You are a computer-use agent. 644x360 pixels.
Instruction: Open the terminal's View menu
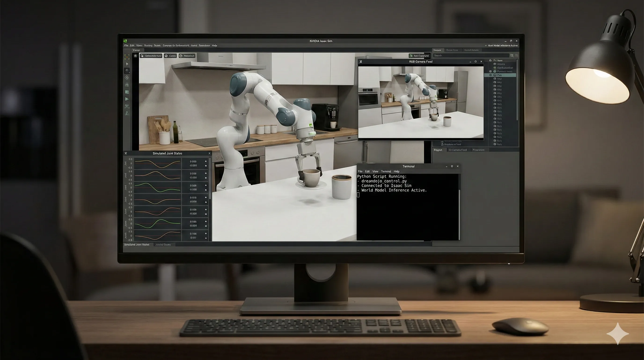pos(375,172)
